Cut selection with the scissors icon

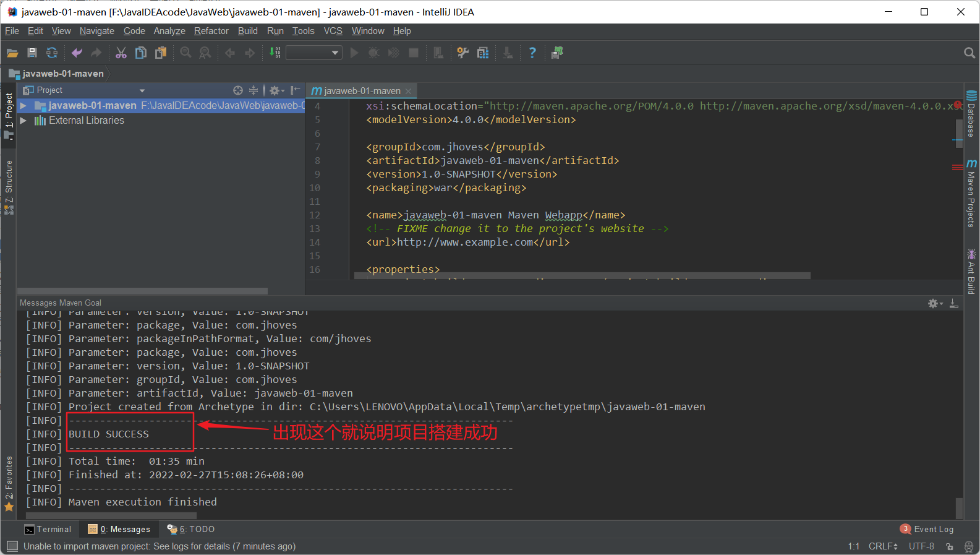(x=121, y=53)
